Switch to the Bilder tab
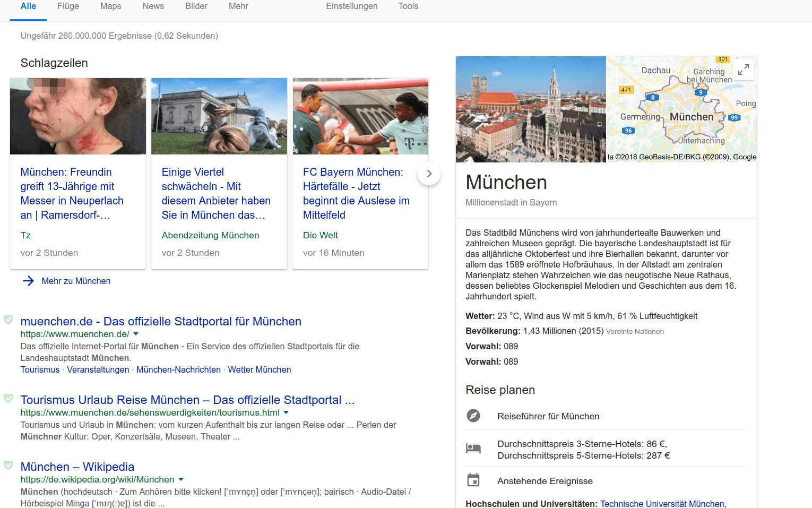Screen dimensions: 812x508 (196, 6)
